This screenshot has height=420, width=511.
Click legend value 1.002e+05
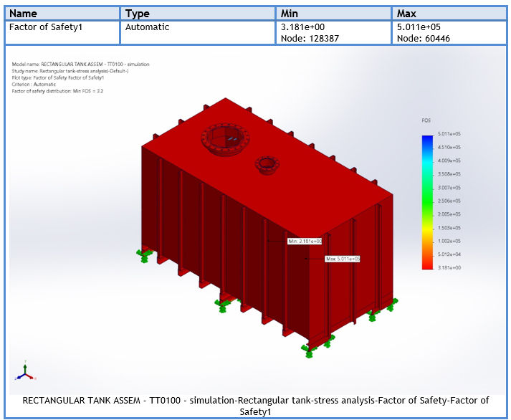tap(449, 241)
